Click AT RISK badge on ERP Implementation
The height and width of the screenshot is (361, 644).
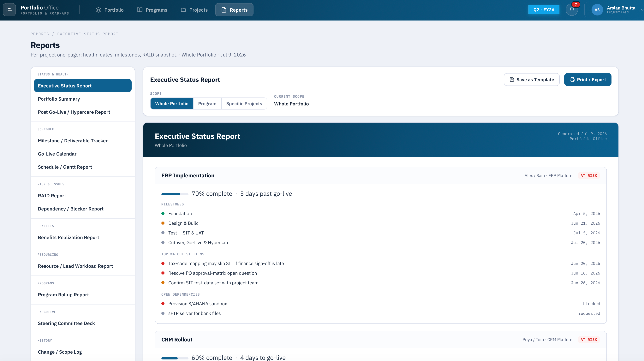pos(588,175)
